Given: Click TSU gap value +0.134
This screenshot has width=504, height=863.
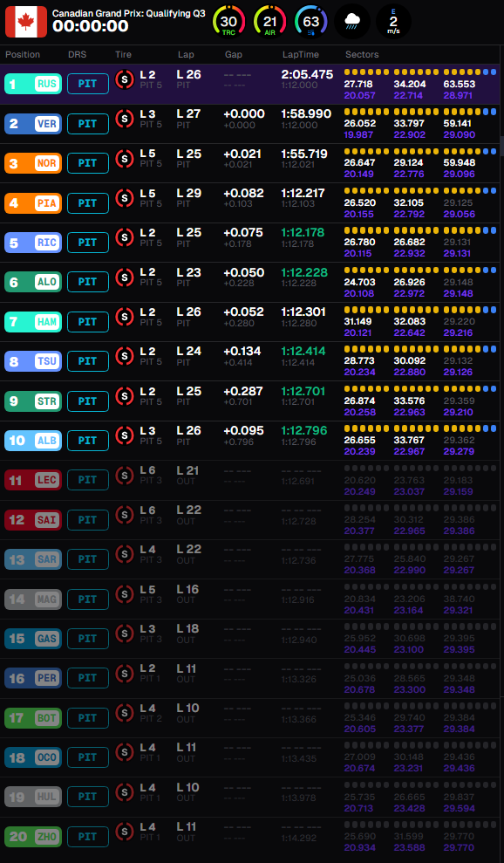Looking at the screenshot, I should tap(242, 351).
